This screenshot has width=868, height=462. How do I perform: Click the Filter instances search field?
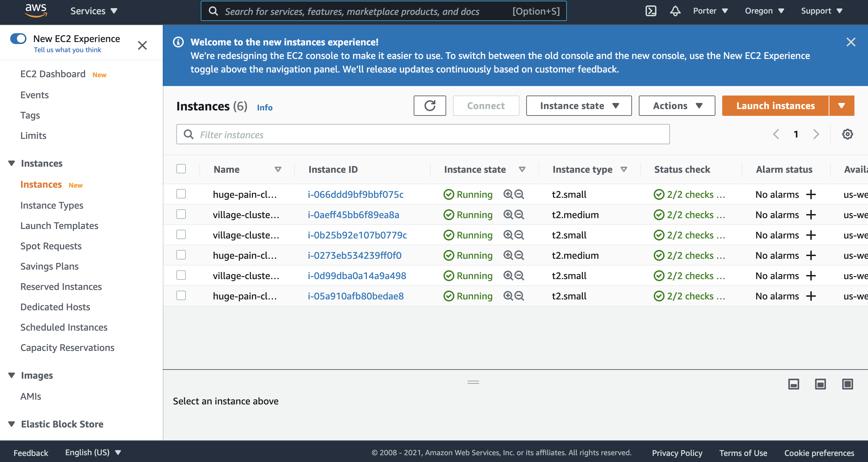(422, 134)
